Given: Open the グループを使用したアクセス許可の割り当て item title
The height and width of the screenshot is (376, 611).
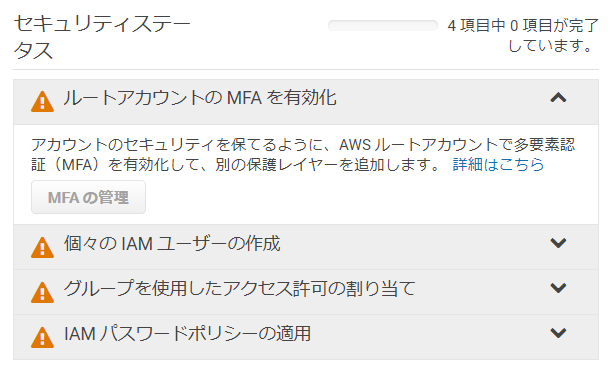Looking at the screenshot, I should coord(239,289).
